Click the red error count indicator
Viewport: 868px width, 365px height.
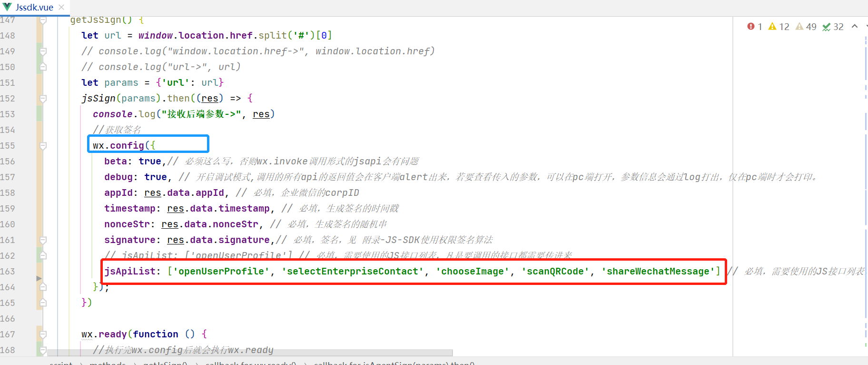pyautogui.click(x=755, y=27)
